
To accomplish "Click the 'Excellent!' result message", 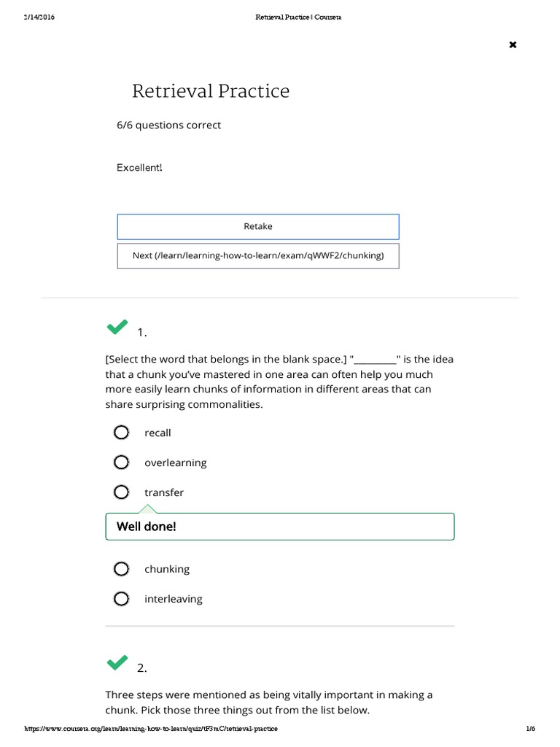I will (x=139, y=168).
